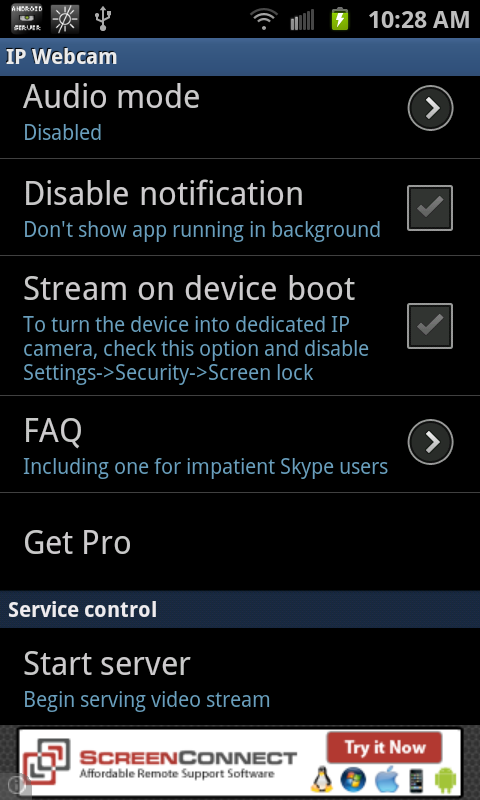Select the Get Pro menu entry
Screen dimensions: 480x800
click(x=240, y=542)
